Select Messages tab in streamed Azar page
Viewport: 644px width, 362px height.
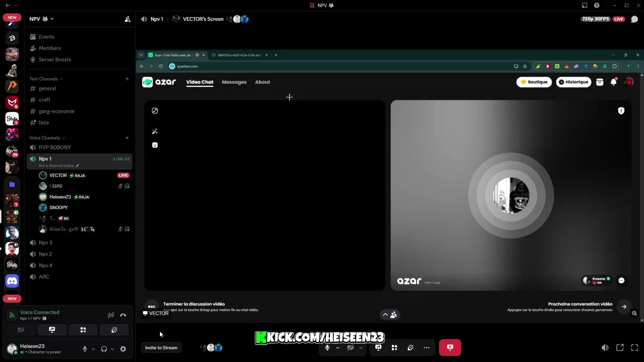point(234,82)
